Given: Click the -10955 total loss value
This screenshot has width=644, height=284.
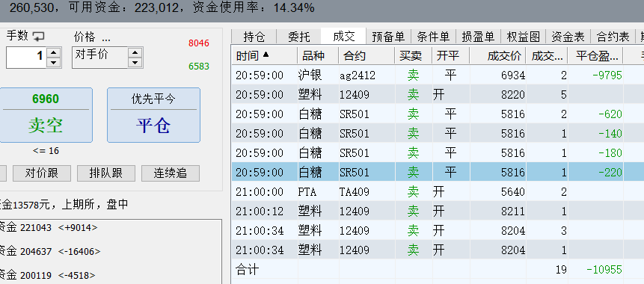Looking at the screenshot, I should click(x=604, y=270).
